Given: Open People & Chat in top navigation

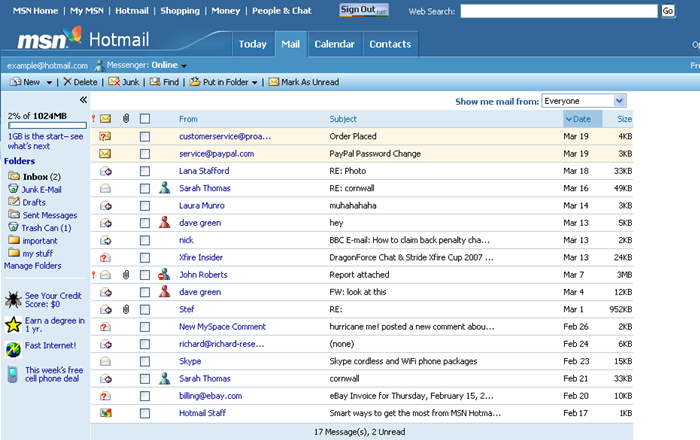Looking at the screenshot, I should pyautogui.click(x=282, y=11).
